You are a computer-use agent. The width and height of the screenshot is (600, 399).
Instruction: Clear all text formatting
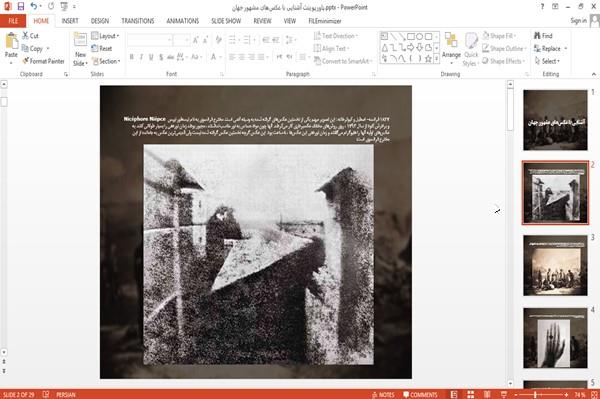(x=218, y=40)
